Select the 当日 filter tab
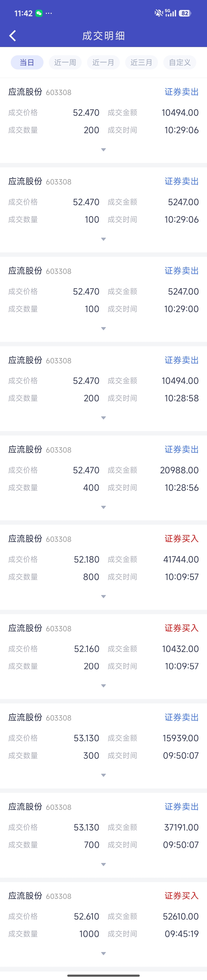Viewport: 207px width, 980px height. [27, 62]
